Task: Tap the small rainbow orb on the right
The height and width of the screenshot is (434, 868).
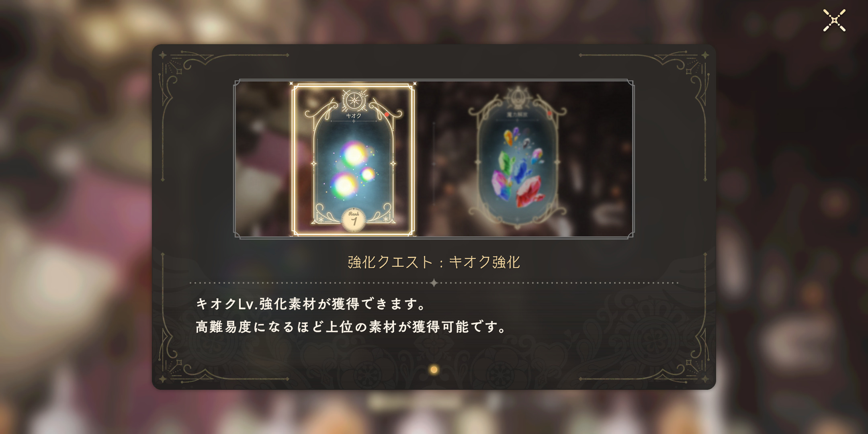Action: pyautogui.click(x=368, y=174)
